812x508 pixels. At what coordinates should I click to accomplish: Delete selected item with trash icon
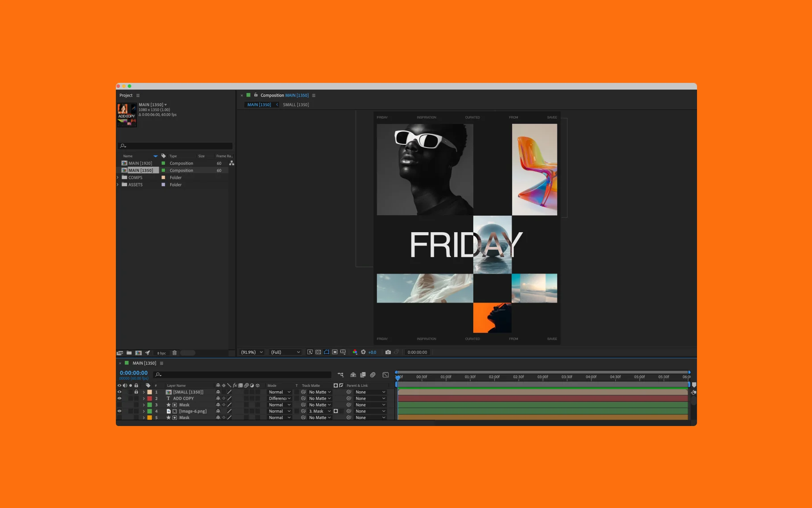pyautogui.click(x=175, y=353)
